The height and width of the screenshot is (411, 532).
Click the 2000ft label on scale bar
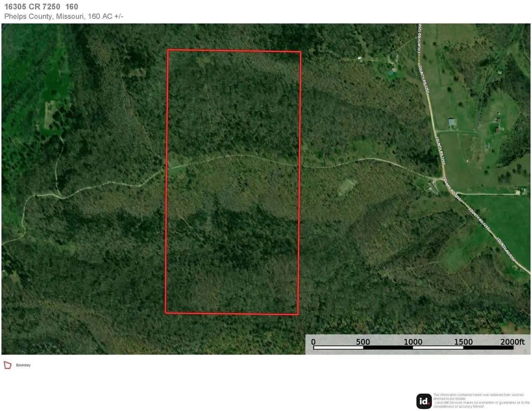pos(512,342)
